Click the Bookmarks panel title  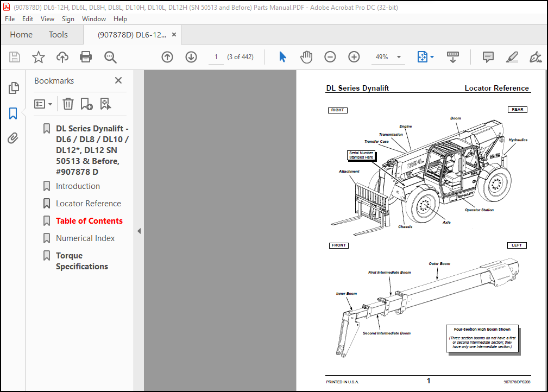pos(54,81)
